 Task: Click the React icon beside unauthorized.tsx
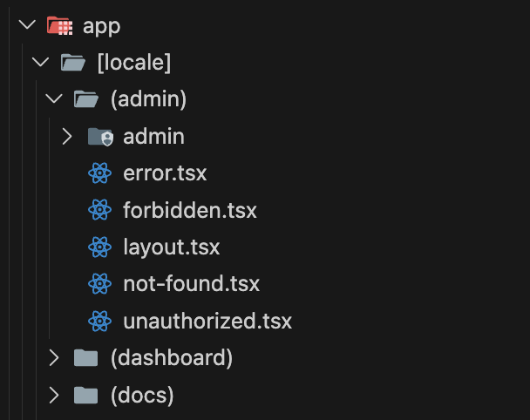click(x=100, y=321)
